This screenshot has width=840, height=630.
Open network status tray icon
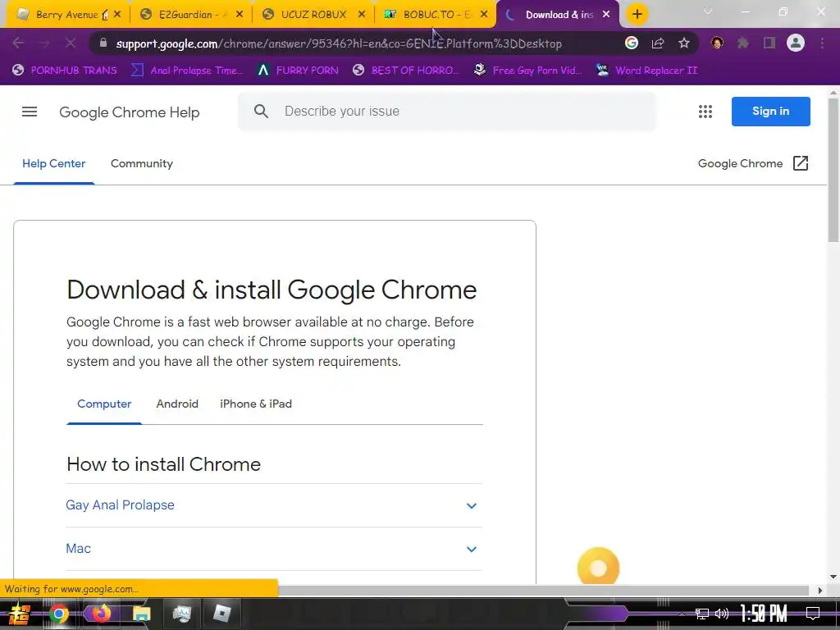702,614
